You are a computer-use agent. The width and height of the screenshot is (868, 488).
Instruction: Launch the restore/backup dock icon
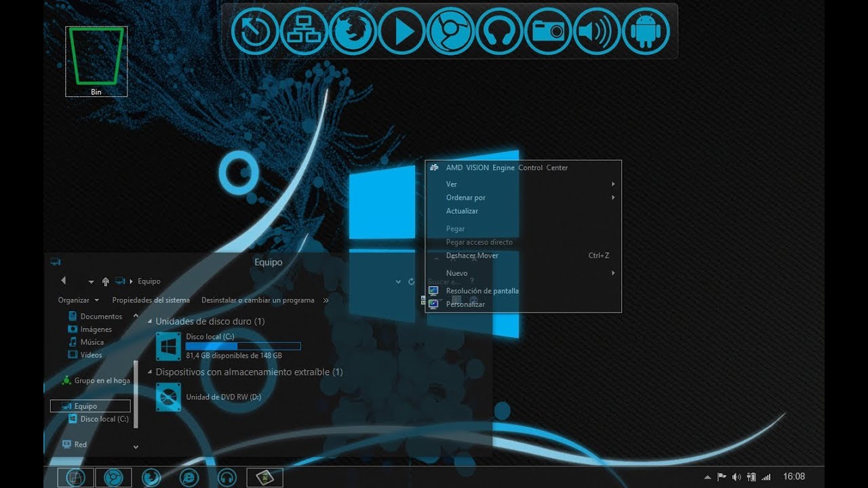(x=255, y=30)
